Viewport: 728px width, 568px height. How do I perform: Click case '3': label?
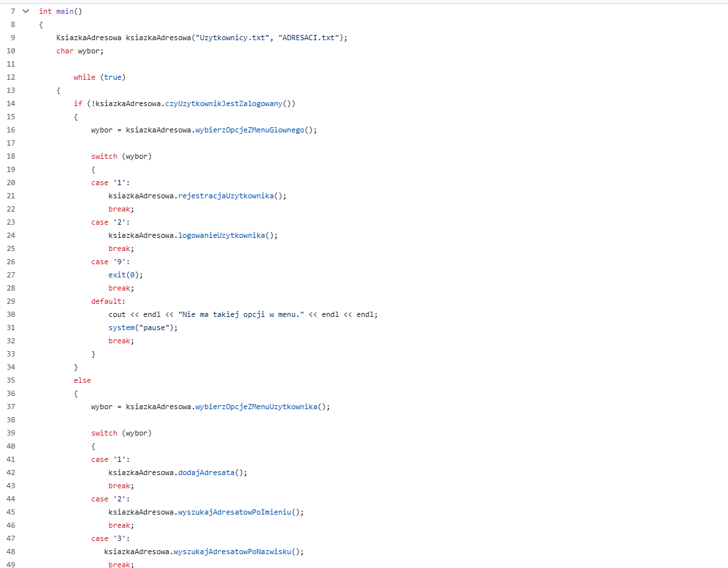[111, 538]
